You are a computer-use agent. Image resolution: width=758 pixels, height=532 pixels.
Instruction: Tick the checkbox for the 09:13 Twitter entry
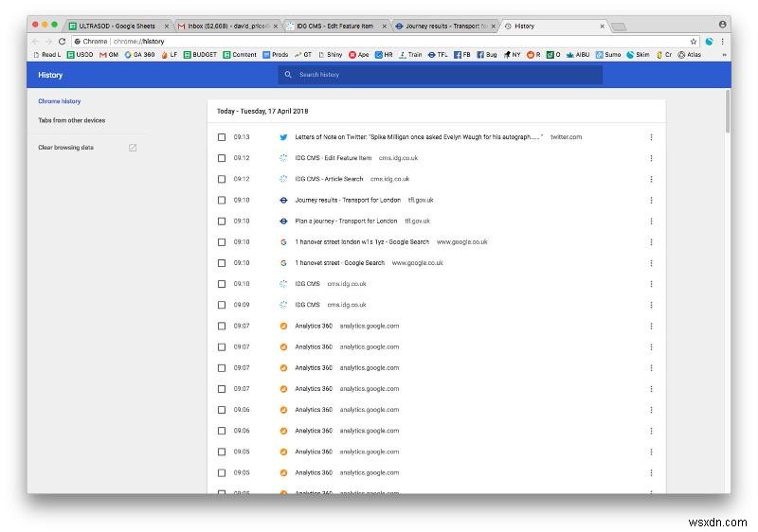click(222, 137)
